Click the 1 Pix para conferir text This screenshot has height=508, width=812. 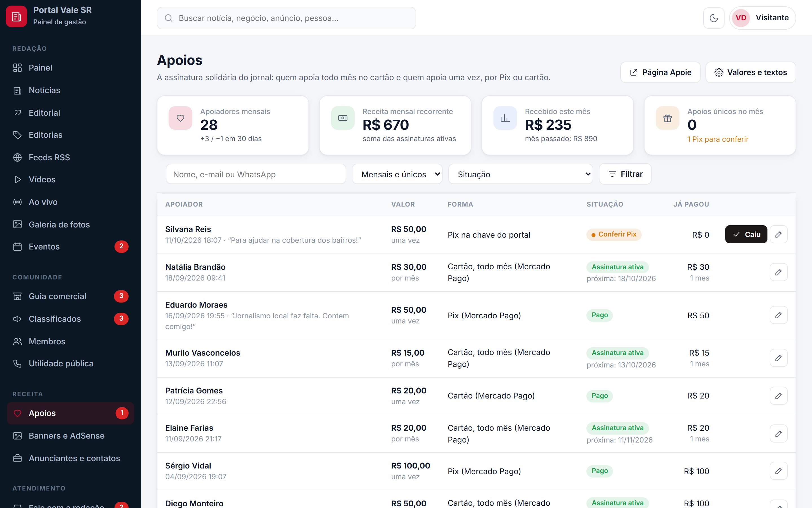click(718, 139)
